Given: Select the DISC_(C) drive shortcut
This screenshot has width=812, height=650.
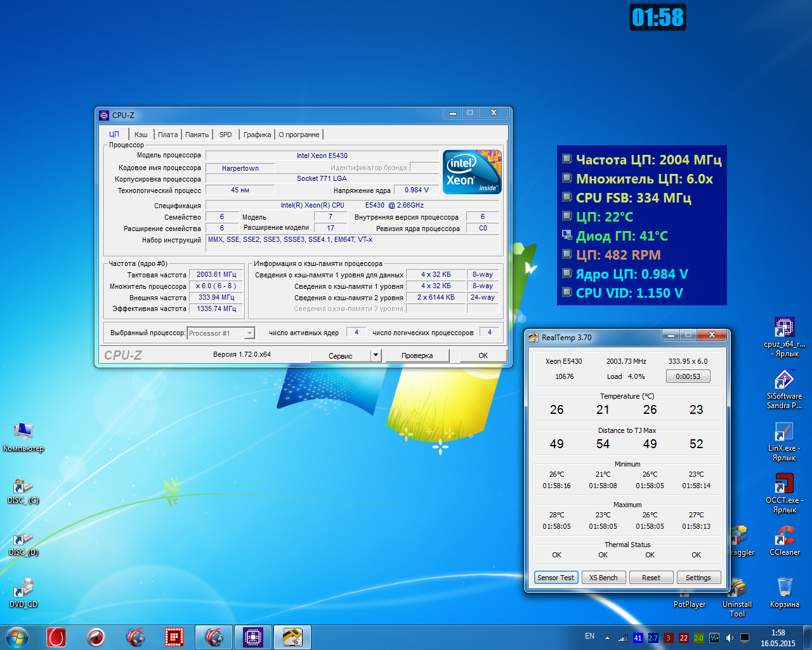Looking at the screenshot, I should click(x=23, y=491).
